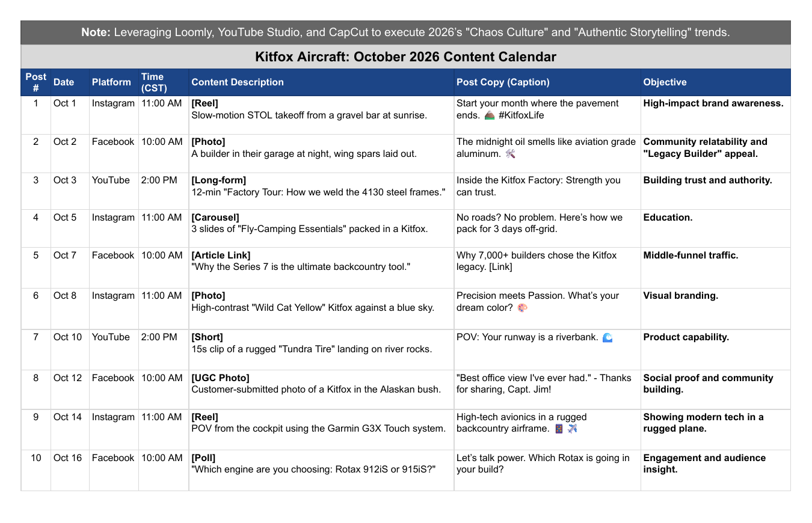Click the YouTube platform cell in the Oct 3 row
The image size is (812, 523).
114,191
